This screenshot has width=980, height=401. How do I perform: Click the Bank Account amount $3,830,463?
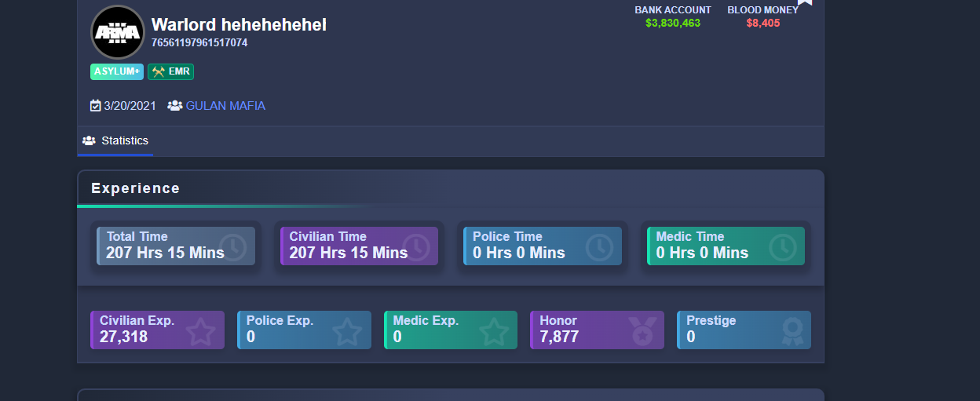673,23
